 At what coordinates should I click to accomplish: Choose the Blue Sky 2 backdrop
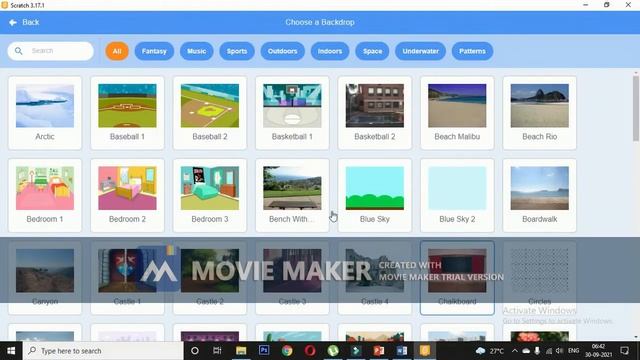457,196
